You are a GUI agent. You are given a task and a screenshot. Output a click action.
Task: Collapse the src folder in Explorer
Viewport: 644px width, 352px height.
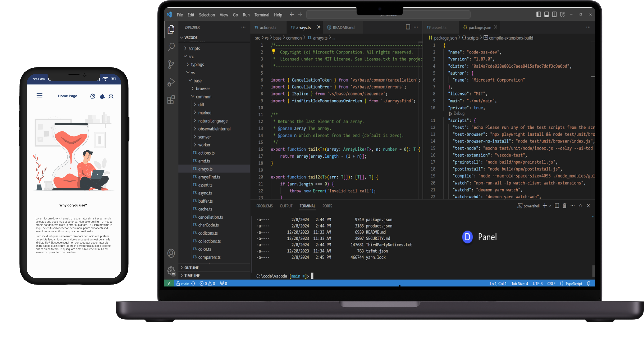click(191, 56)
